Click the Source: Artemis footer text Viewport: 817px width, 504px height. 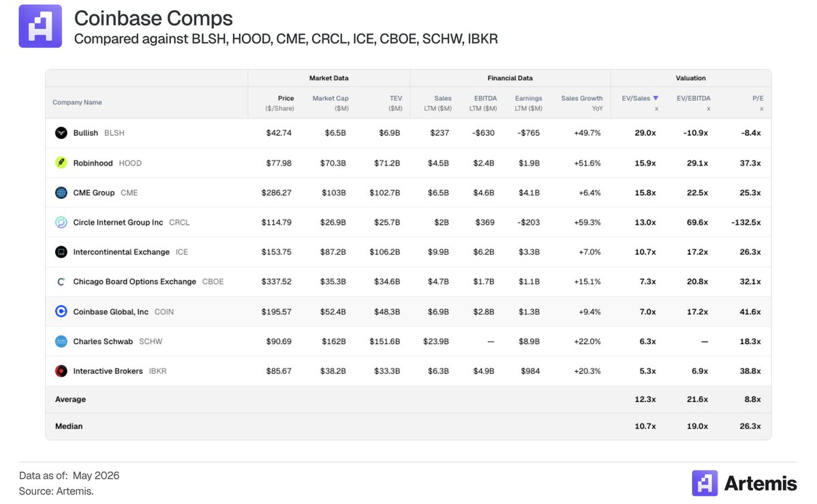click(x=57, y=491)
